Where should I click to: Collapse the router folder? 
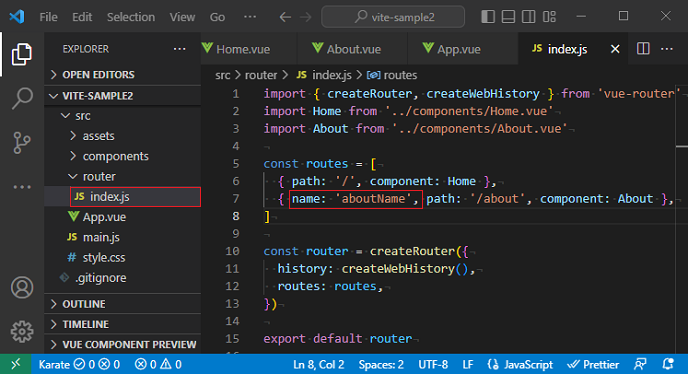coord(123,176)
